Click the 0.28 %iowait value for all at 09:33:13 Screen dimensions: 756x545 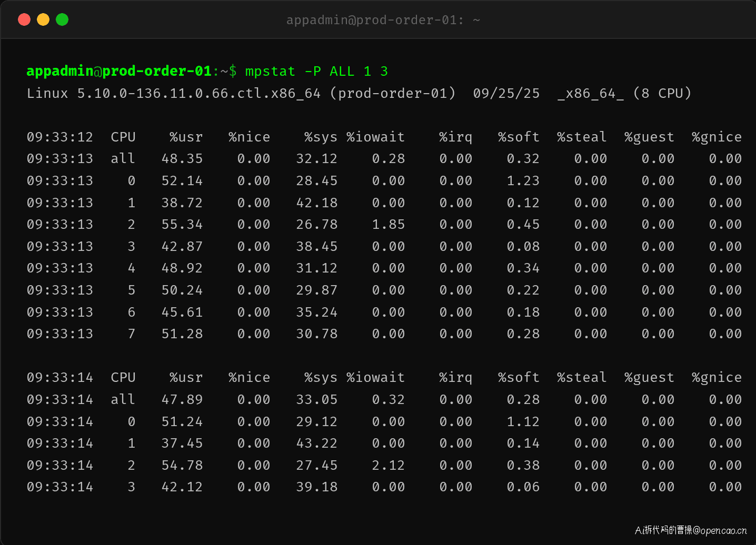point(388,158)
